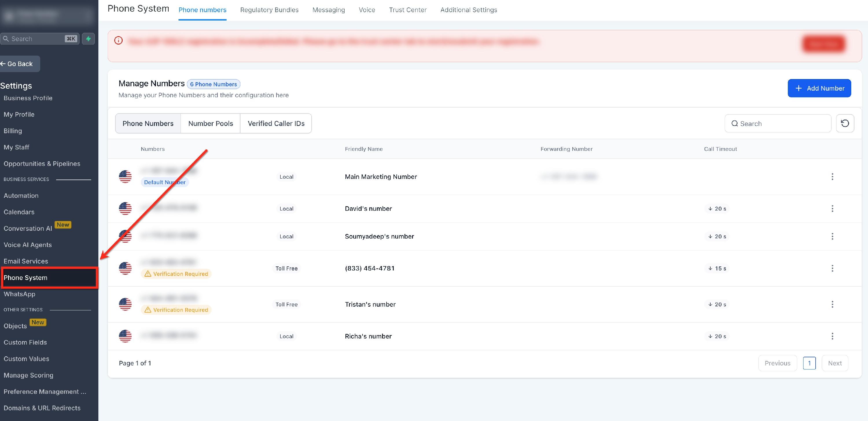The image size is (868, 421).
Task: Open the three-dot menu for (833) 454-4781
Action: coord(832,268)
